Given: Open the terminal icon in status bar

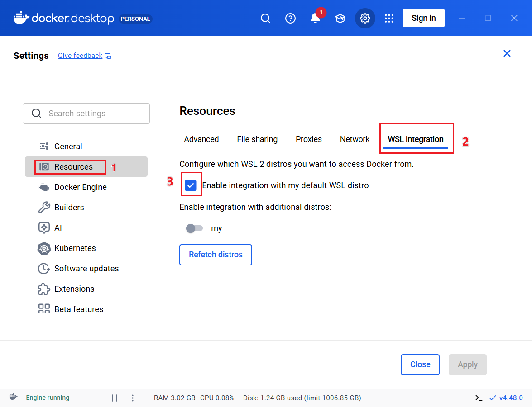Looking at the screenshot, I should [x=479, y=398].
